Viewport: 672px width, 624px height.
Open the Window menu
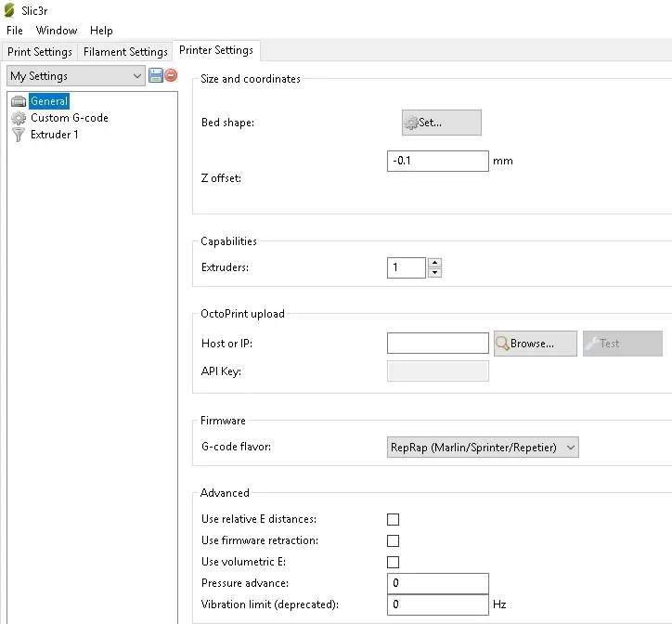click(x=57, y=31)
